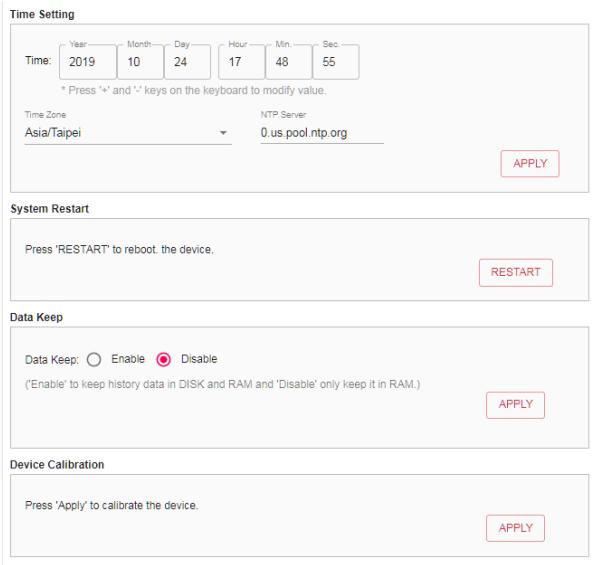Image resolution: width=595 pixels, height=565 pixels.
Task: Click the Enable label next to Data Keep
Action: 128,359
